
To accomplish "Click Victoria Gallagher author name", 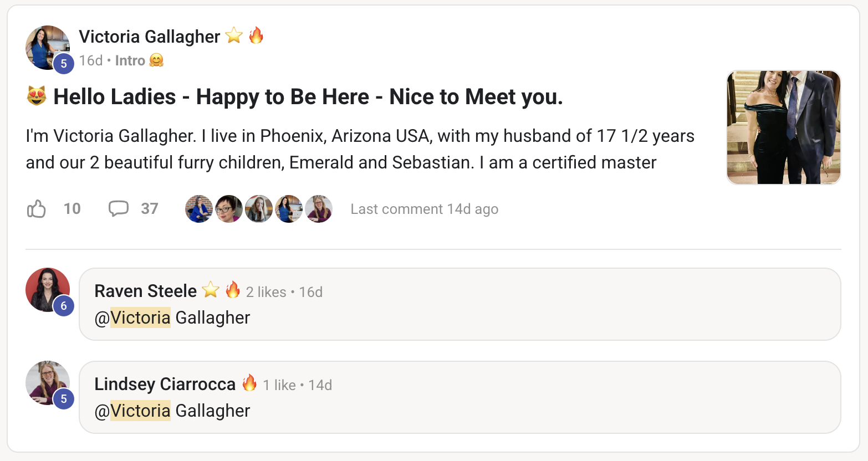I will (x=149, y=37).
